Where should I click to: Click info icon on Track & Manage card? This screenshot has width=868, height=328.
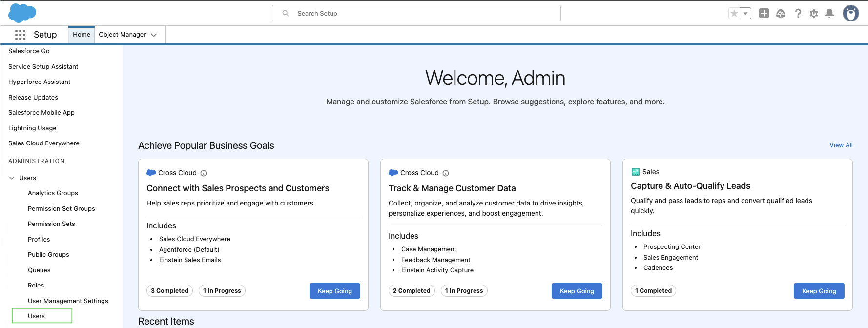click(x=446, y=173)
